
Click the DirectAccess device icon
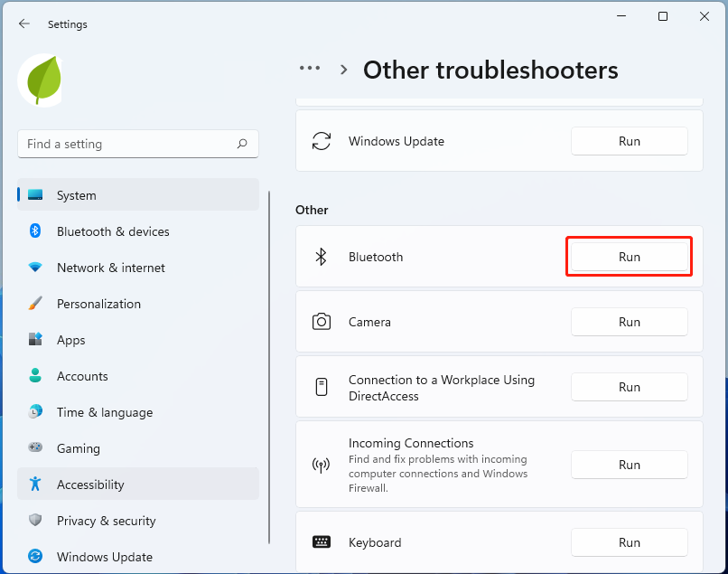(x=322, y=387)
